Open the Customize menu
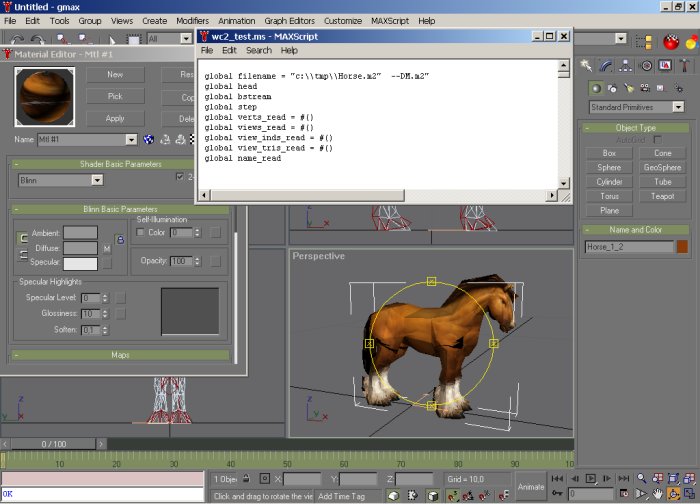This screenshot has width=700, height=504. pos(343,21)
